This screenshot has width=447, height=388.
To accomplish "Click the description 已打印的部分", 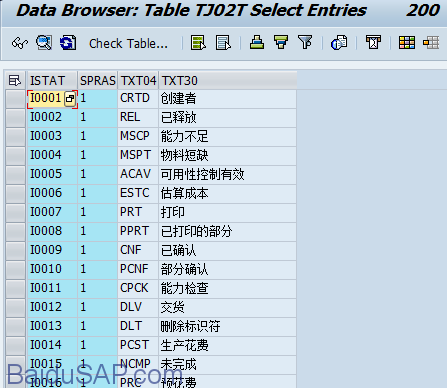I will click(x=196, y=232).
